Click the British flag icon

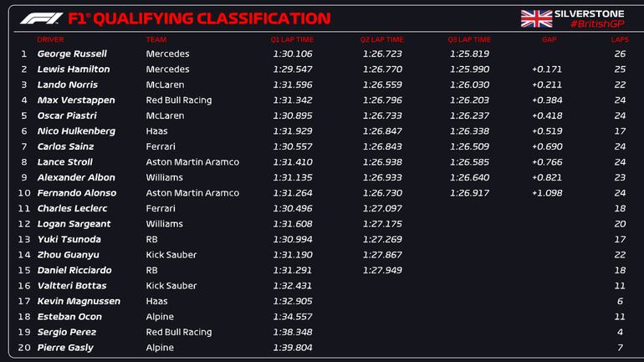(x=536, y=18)
